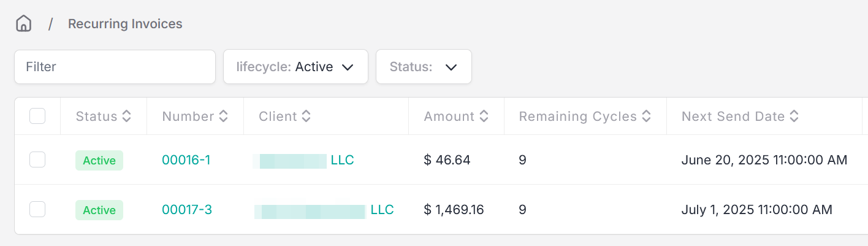Sort by Client column arrows

pyautogui.click(x=306, y=116)
